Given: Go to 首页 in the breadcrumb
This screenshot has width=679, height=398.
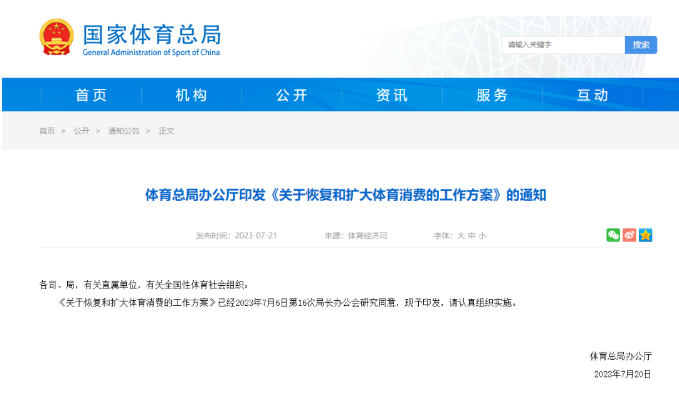Looking at the screenshot, I should coord(47,131).
